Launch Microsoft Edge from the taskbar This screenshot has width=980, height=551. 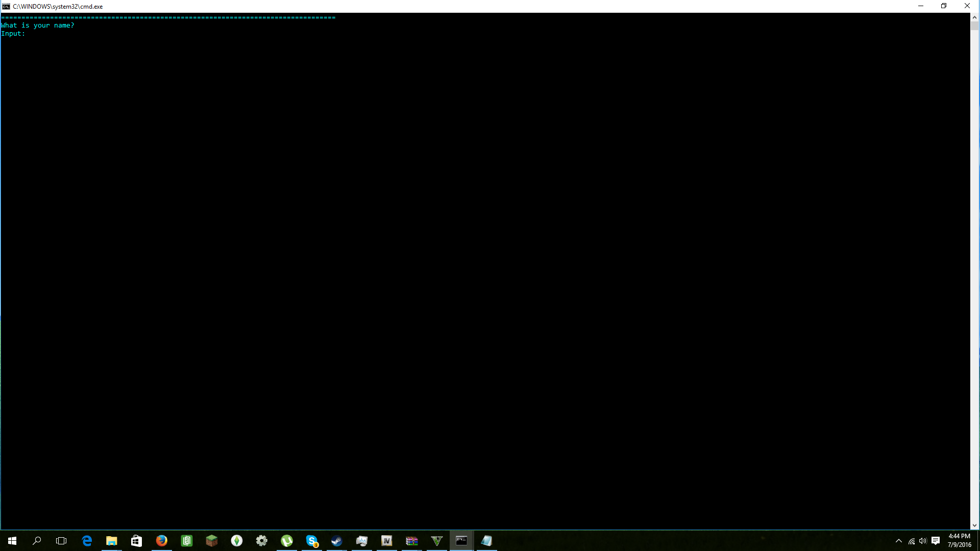click(87, 541)
